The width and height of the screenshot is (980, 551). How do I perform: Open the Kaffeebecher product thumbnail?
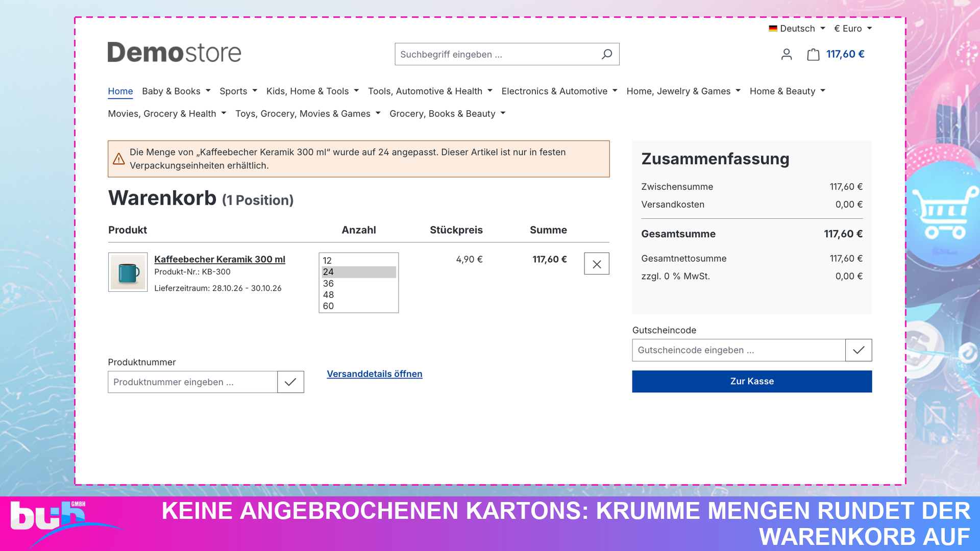coord(128,272)
